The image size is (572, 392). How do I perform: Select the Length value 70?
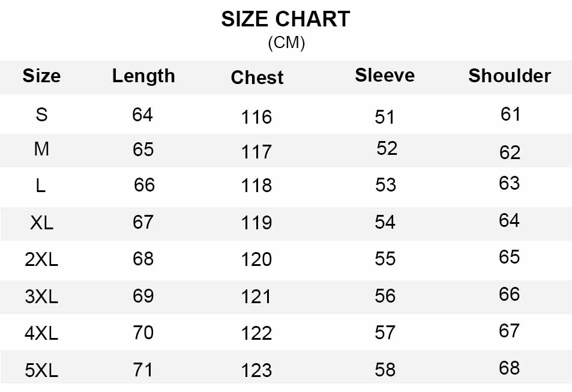tap(143, 333)
